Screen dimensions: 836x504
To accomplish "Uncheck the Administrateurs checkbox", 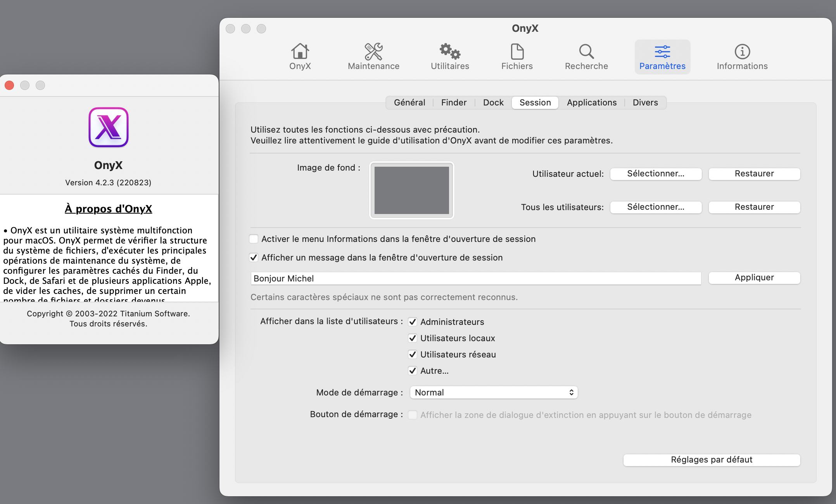I will tap(413, 322).
